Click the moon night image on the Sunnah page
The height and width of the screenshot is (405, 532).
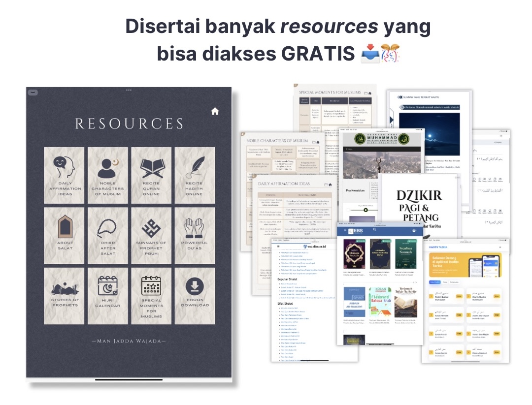[x=429, y=134]
